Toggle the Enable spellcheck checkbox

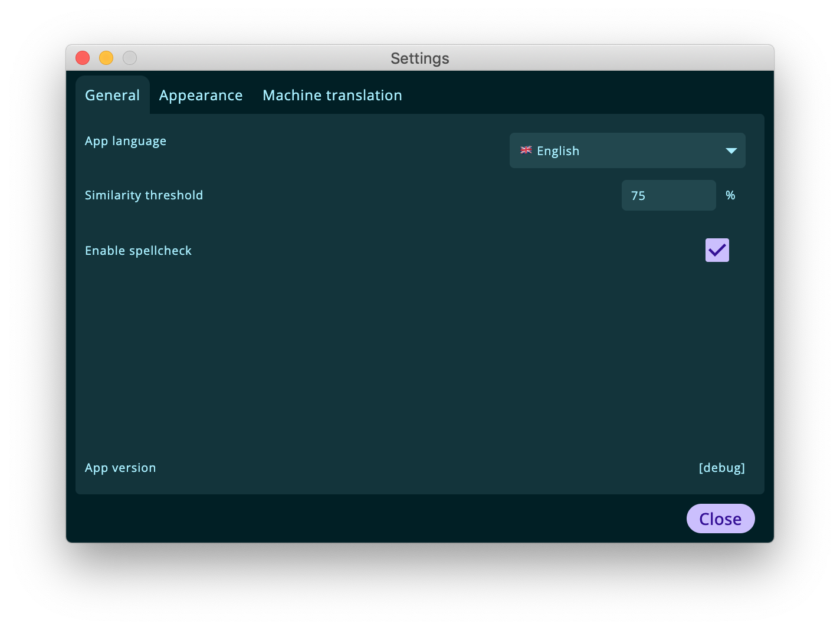click(x=717, y=250)
